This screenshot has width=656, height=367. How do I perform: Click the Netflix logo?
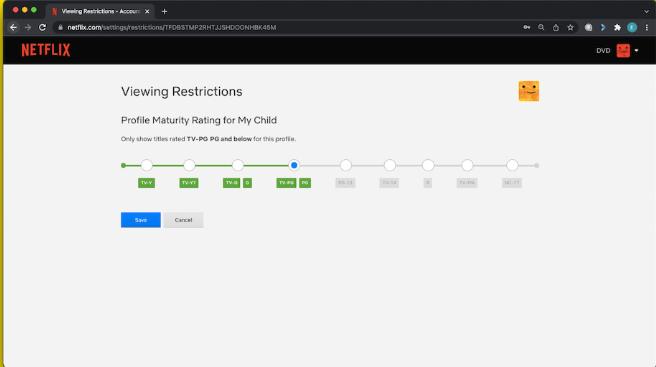pyautogui.click(x=46, y=50)
